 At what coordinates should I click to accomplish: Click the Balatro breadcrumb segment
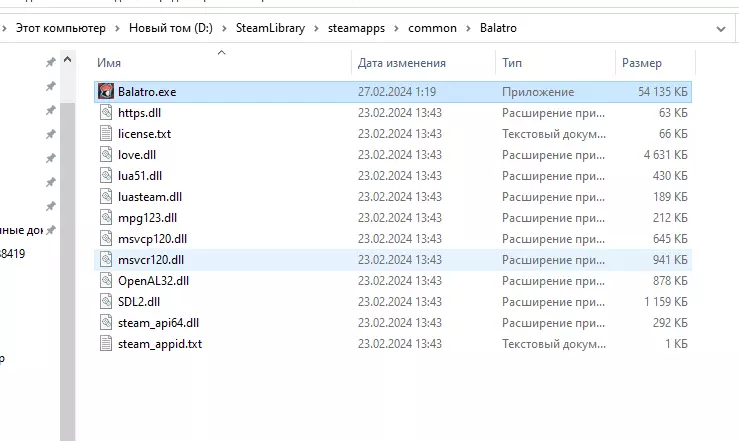point(498,28)
